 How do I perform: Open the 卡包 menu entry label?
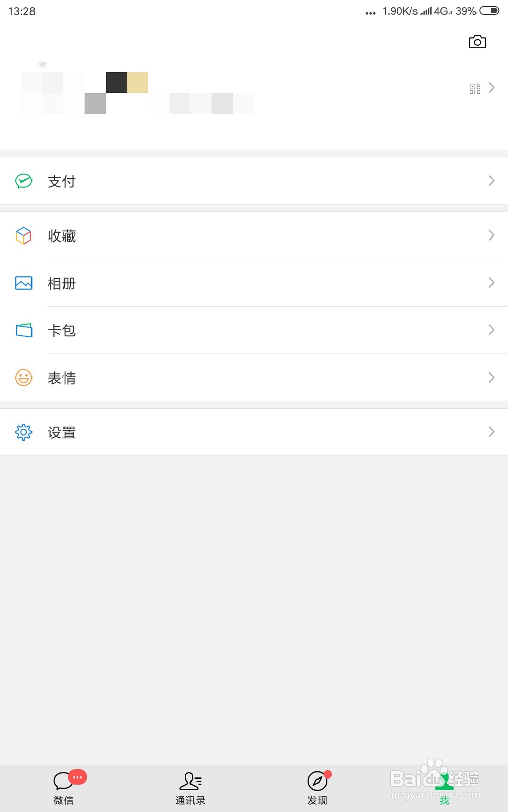click(61, 330)
